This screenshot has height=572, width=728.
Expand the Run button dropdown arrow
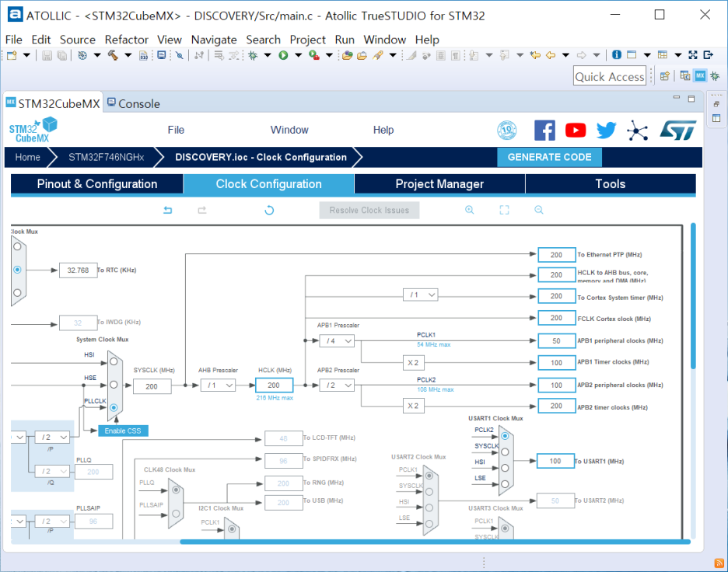(x=298, y=55)
